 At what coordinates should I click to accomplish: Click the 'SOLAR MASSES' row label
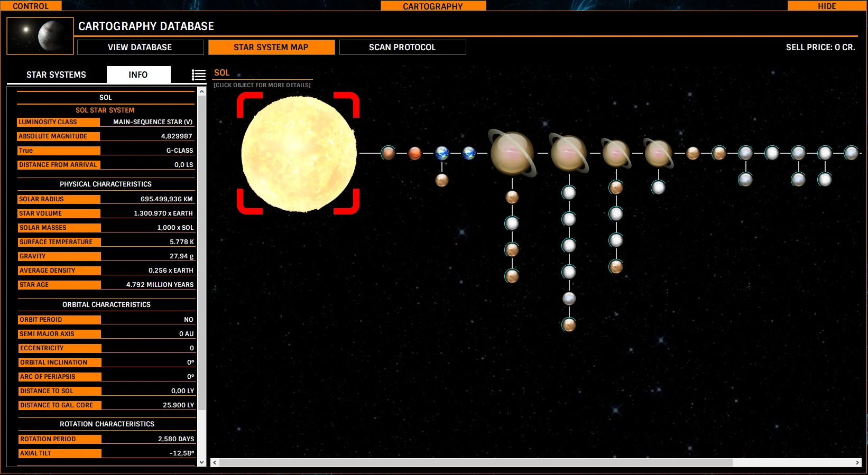click(x=59, y=228)
